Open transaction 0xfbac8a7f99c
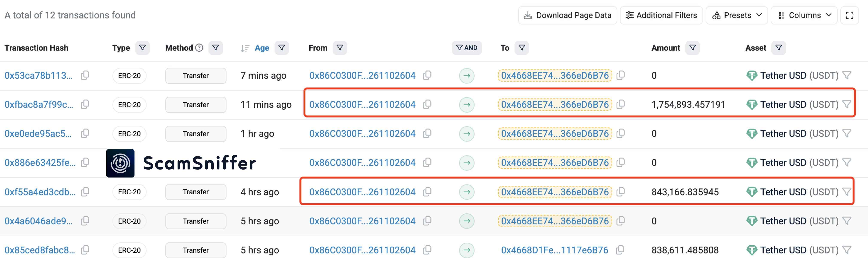Image resolution: width=868 pixels, height=264 pixels. [39, 105]
